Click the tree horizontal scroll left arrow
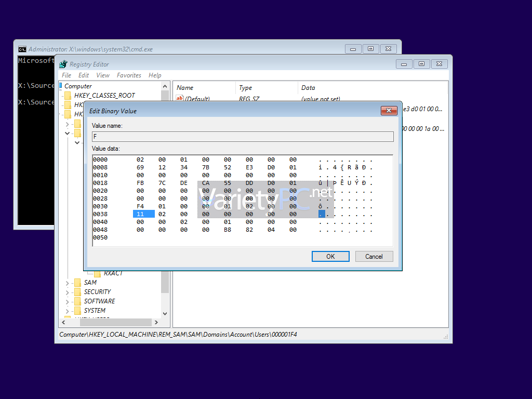532x399 pixels. tap(63, 322)
